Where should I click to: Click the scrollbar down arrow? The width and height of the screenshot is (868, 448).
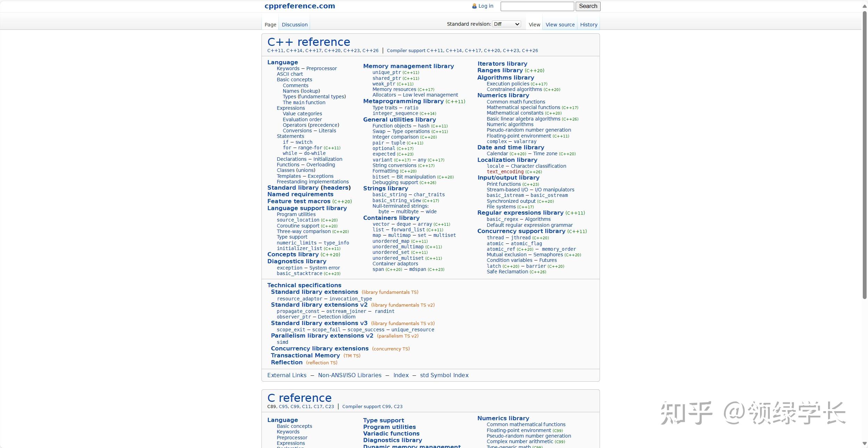[865, 443]
